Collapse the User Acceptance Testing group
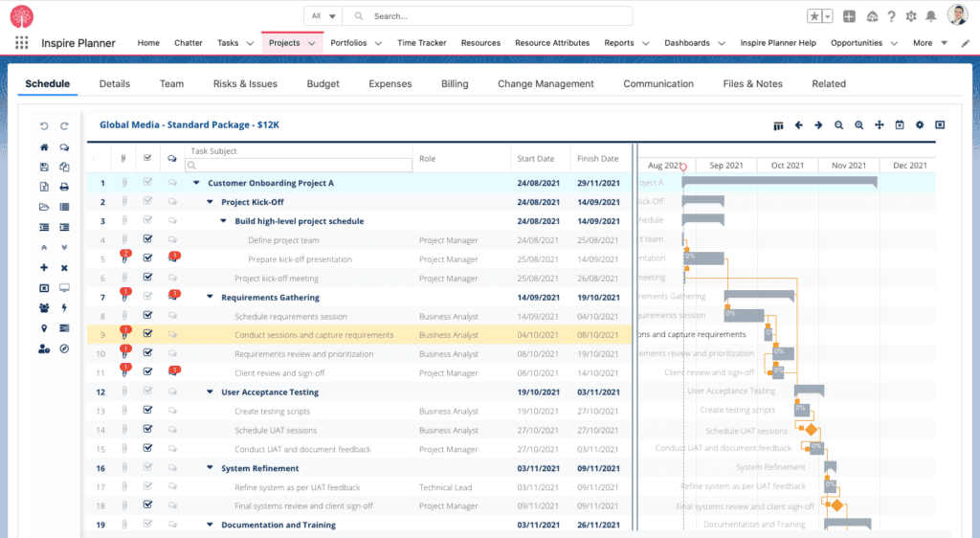Screen dimensions: 980x538 (211, 392)
